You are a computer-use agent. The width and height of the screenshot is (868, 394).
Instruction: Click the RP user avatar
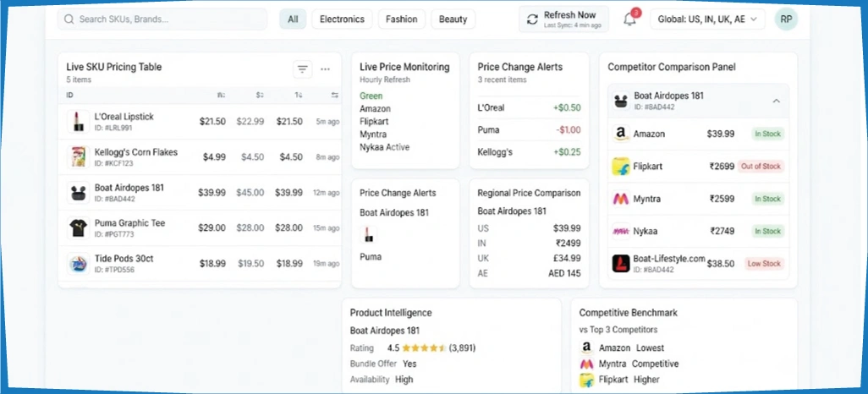(786, 19)
